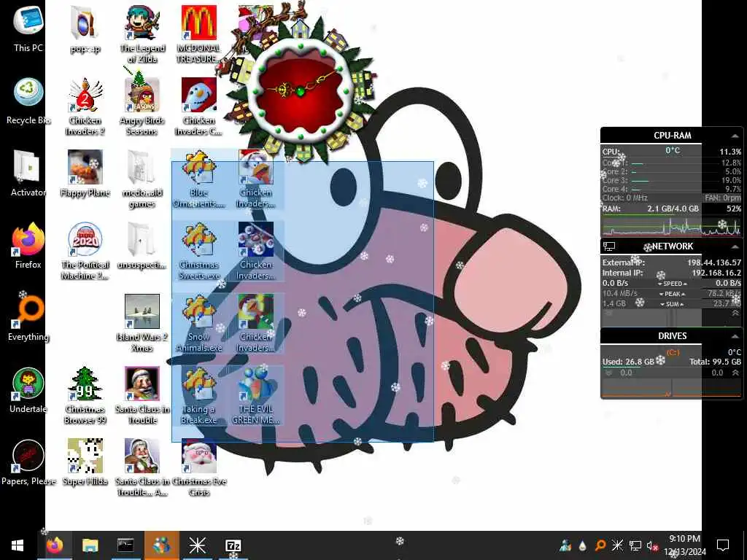Select the Undertale desktop shortcut

pyautogui.click(x=28, y=391)
